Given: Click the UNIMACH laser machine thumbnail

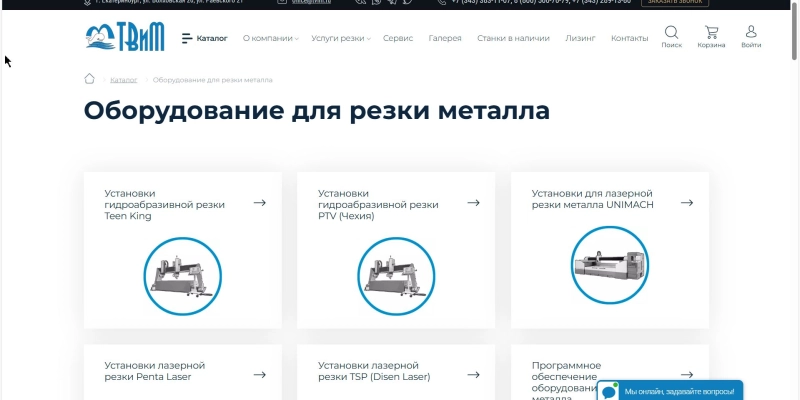Looking at the screenshot, I should [609, 268].
